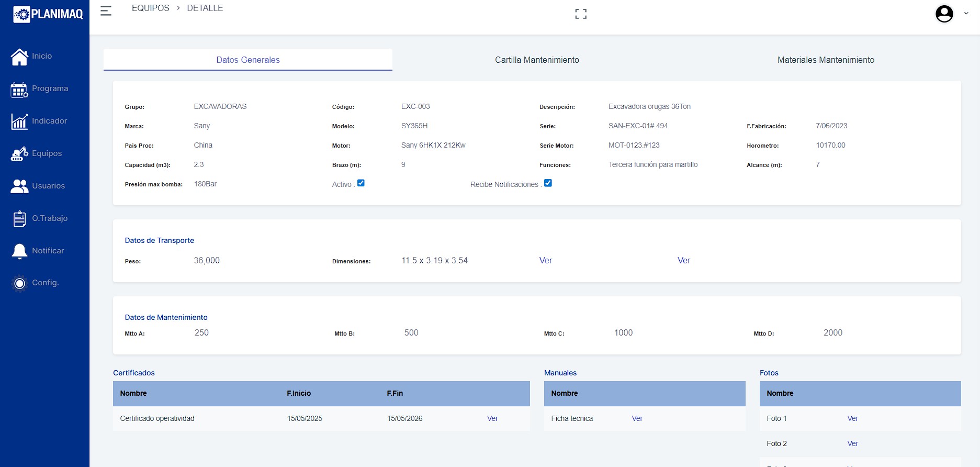Click the Peso value 36,000
The height and width of the screenshot is (467, 980).
coord(207,261)
